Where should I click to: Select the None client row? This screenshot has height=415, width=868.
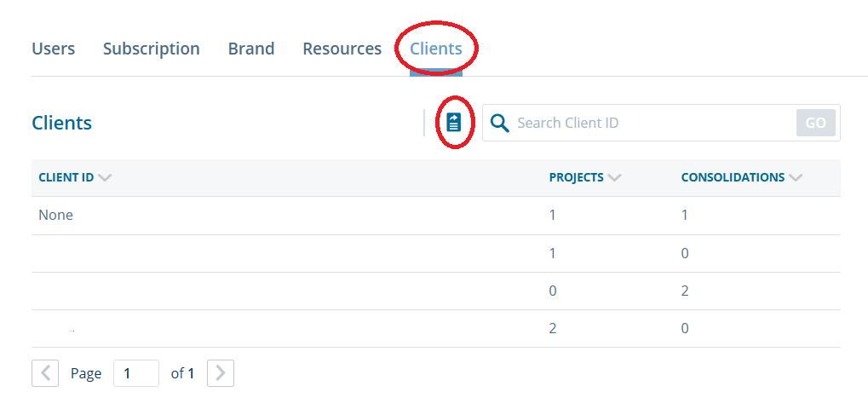point(56,215)
